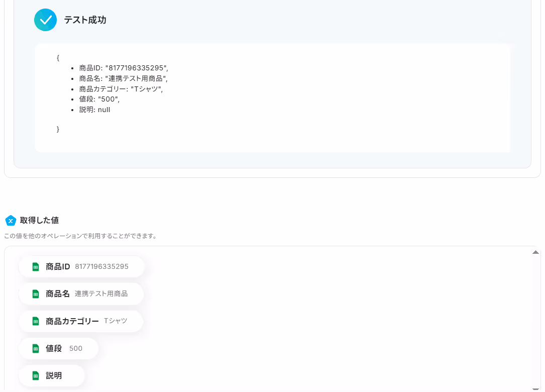Select the 説明 value chip
Image resolution: width=545 pixels, height=392 pixels.
[51, 375]
